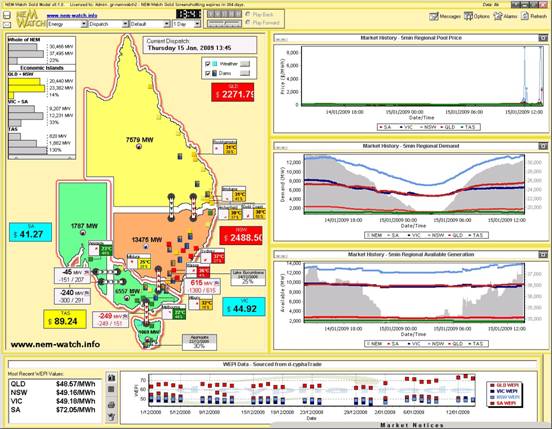Click the top icon in the WEPI chart toolbar

point(111,378)
